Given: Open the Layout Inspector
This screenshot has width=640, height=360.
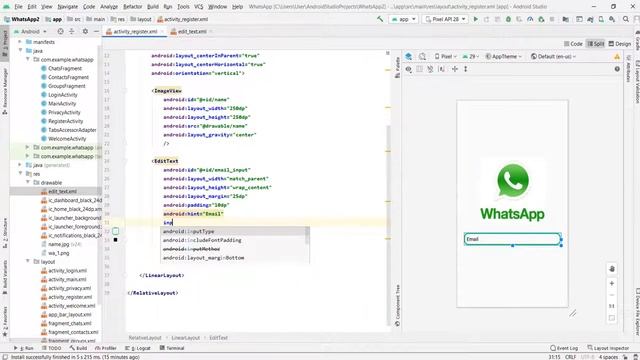Looking at the screenshot, I should click(608, 348).
